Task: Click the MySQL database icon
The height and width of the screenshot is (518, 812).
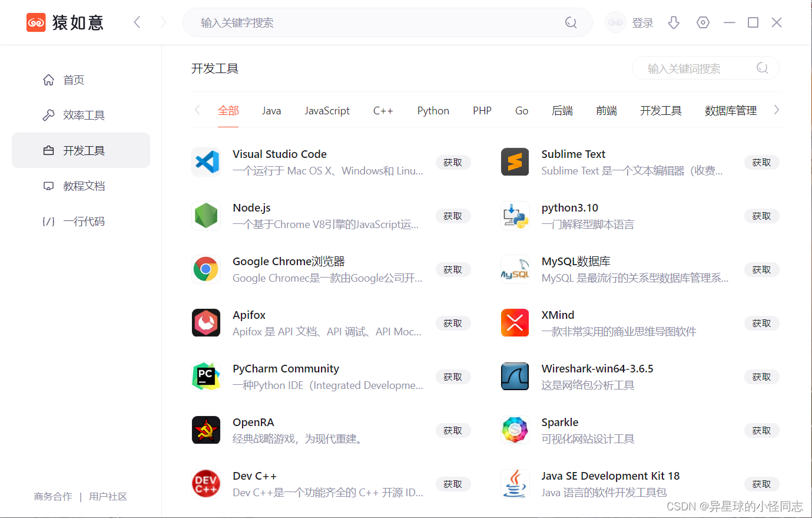Action: pyautogui.click(x=515, y=269)
